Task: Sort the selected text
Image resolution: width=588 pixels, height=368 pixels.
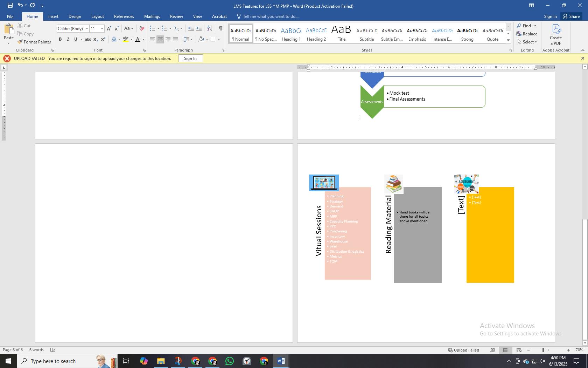Action: [210, 28]
